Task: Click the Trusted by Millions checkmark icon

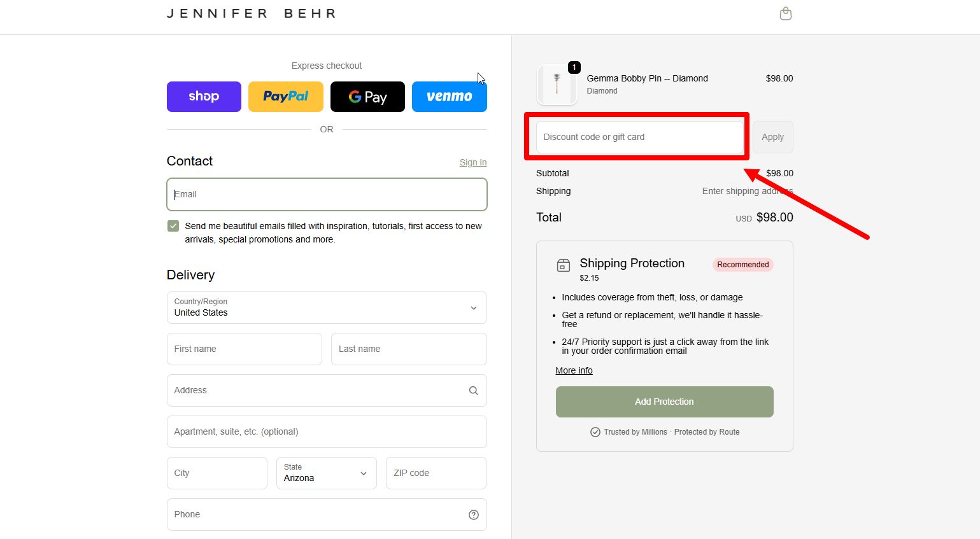Action: (x=595, y=431)
